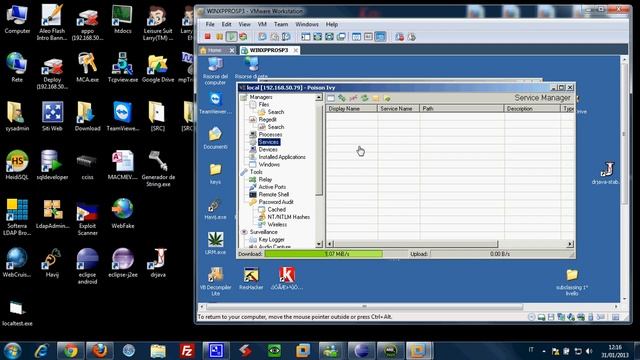Click the Reset button in VMware toolbar
640x360 pixels.
[x=243, y=37]
